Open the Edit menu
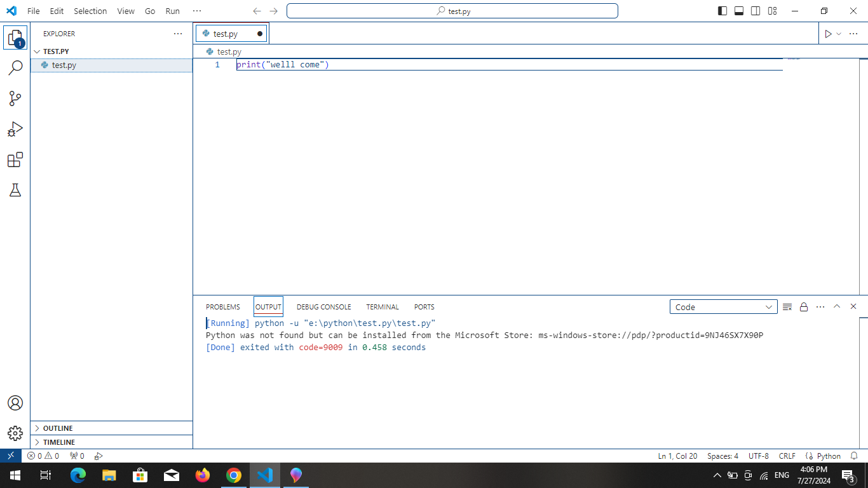 57,11
